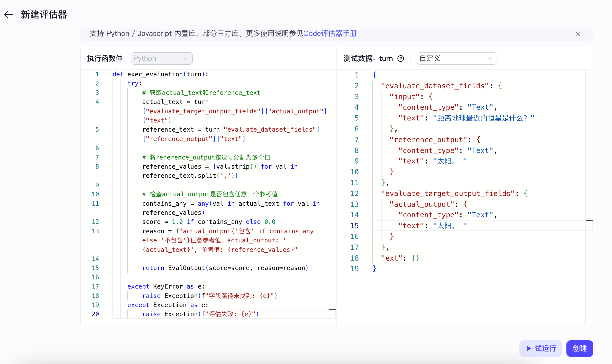Click the contains_any = any( line
This screenshot has width=612, height=364.
point(231,204)
